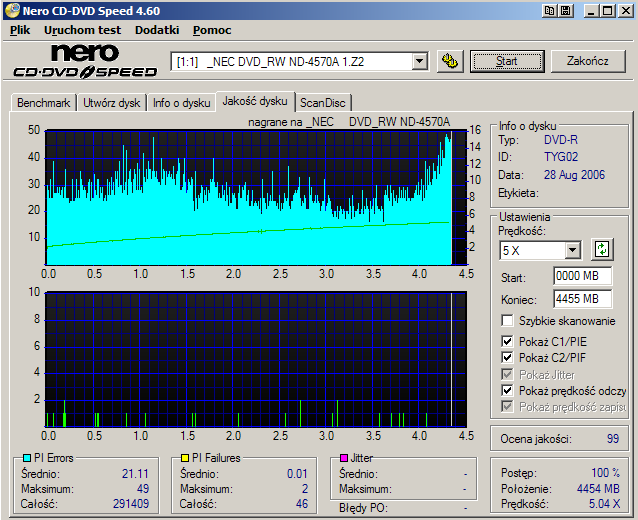
Task: Click the save screenshot floppy icon
Action: coord(566,11)
